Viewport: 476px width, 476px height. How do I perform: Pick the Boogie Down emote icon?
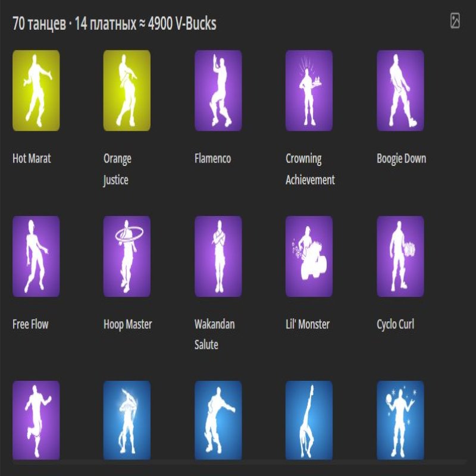click(400, 90)
